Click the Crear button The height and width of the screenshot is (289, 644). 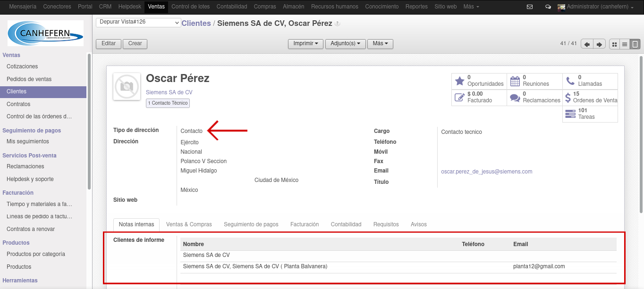(135, 43)
